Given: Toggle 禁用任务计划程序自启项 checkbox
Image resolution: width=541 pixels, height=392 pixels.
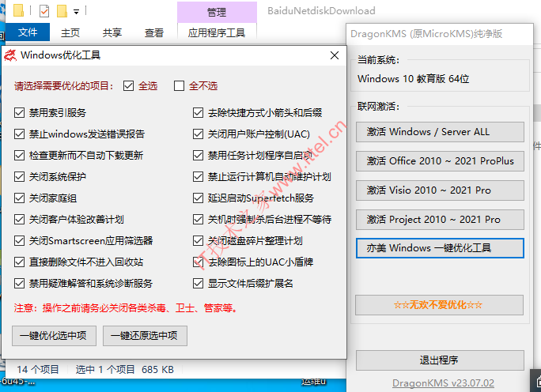Looking at the screenshot, I should tap(198, 156).
